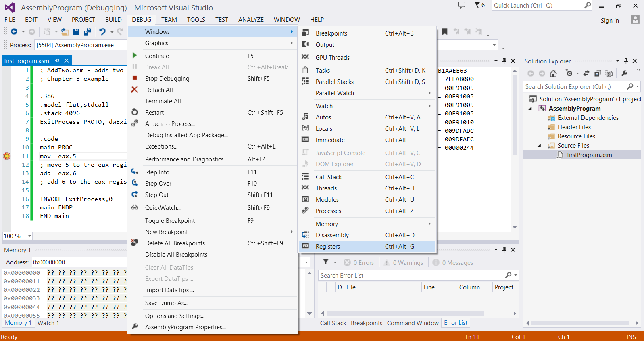644x341 pixels.
Task: Click the Error List filter funnel icon
Action: [x=326, y=262]
